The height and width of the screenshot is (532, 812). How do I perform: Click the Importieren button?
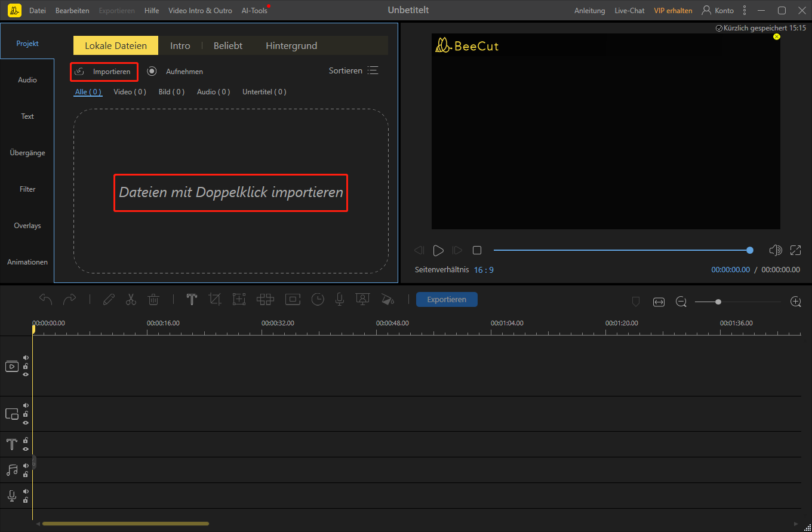(x=104, y=72)
